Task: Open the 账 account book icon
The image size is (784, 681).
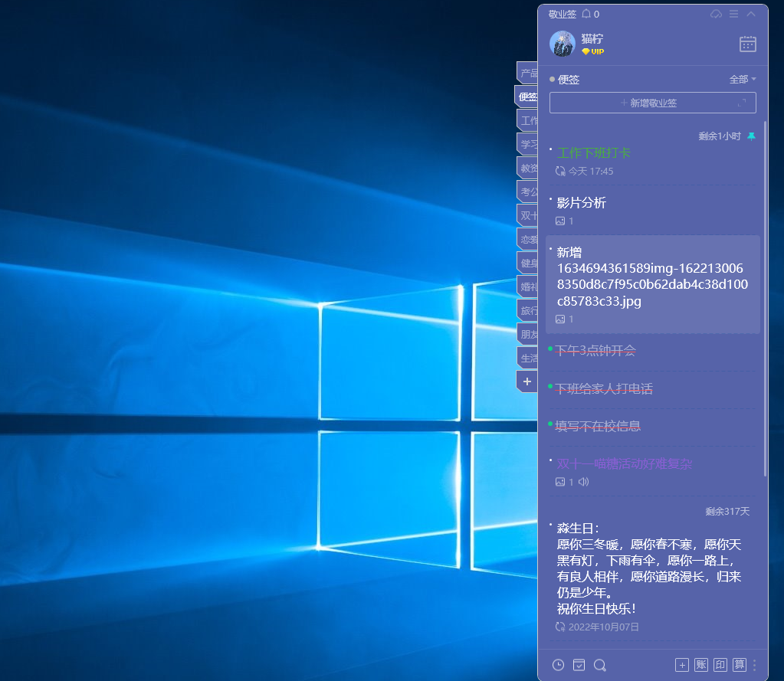Action: coord(701,665)
